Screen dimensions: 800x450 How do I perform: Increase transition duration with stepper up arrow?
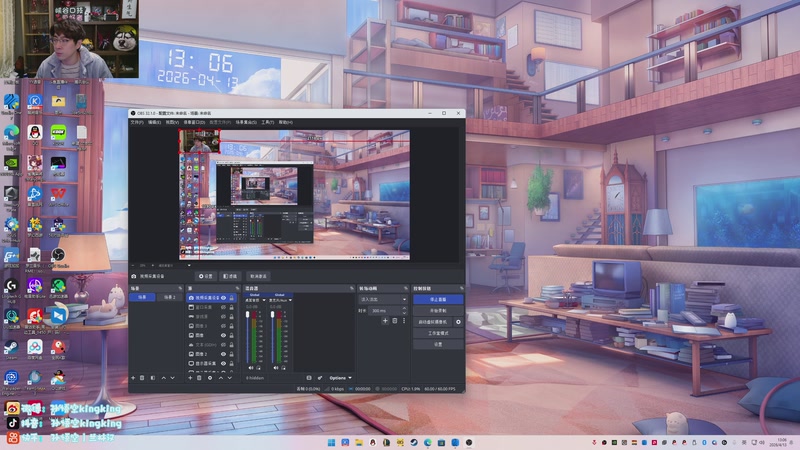pyautogui.click(x=404, y=308)
